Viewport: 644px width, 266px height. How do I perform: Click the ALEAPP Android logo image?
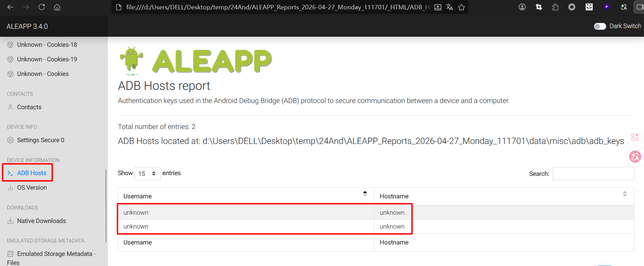click(x=195, y=61)
